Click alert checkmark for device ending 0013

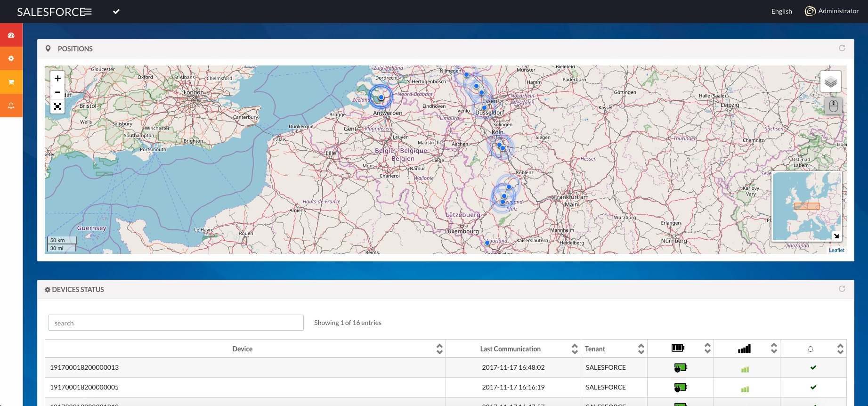(x=813, y=367)
